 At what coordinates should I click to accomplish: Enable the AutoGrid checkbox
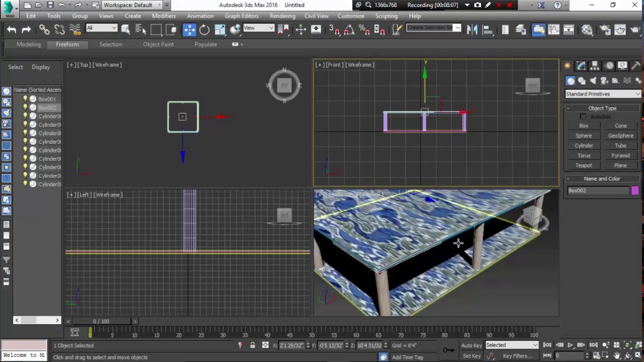coord(583,117)
